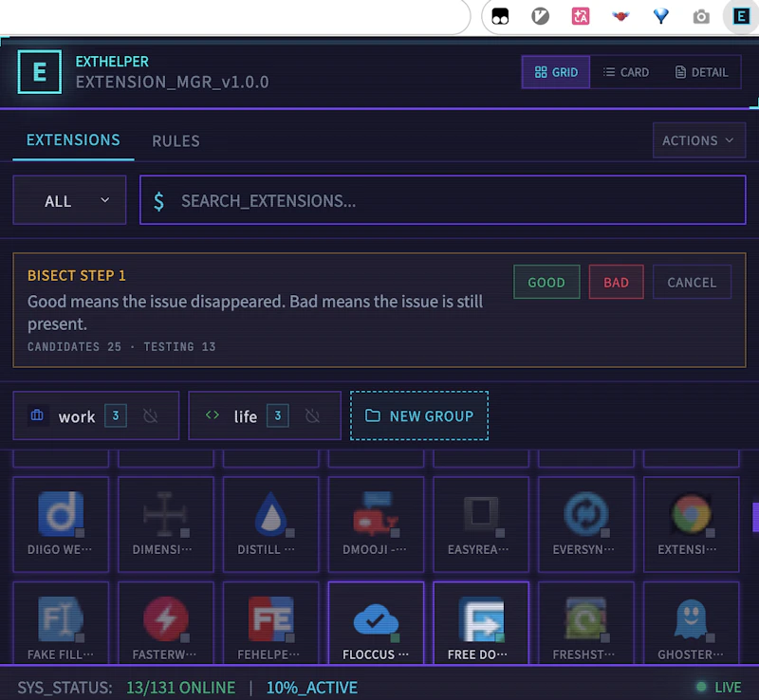The image size is (759, 700).
Task: Select the EasyReader extension tile
Action: (x=481, y=525)
